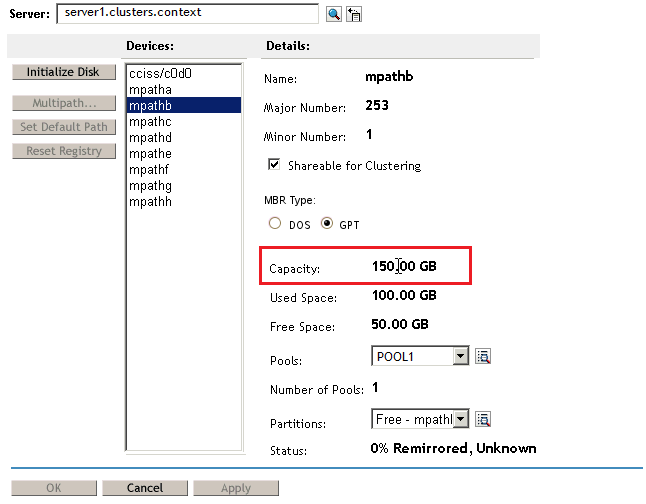Click the Capacity value 150.00 GB
Image resolution: width=646 pixels, height=504 pixels.
[x=404, y=266]
